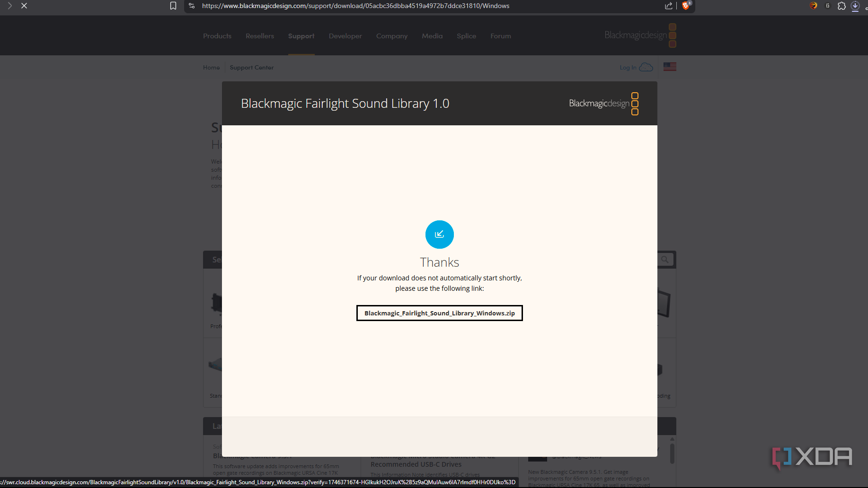Open Recommended USB-C Drives article
Viewport: 868px width, 488px height.
coord(416,464)
